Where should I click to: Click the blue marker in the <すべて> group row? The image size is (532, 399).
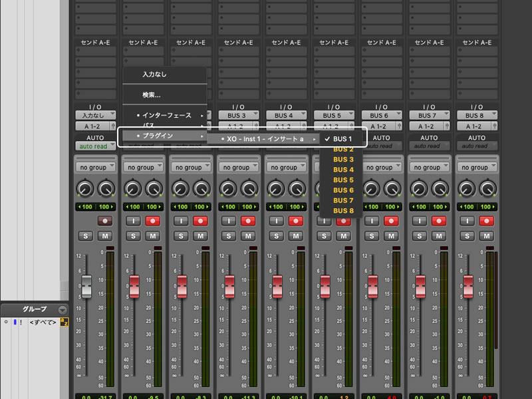tap(15, 322)
